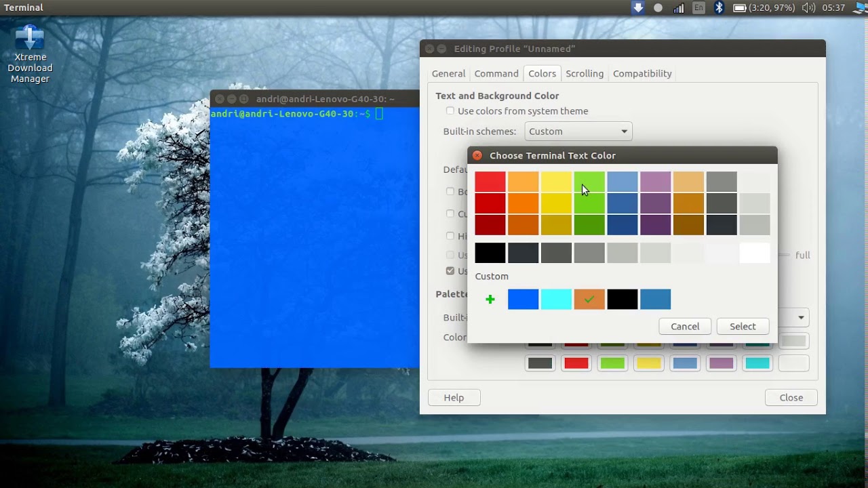Switch to the General tab
The width and height of the screenshot is (868, 488).
pyautogui.click(x=448, y=73)
